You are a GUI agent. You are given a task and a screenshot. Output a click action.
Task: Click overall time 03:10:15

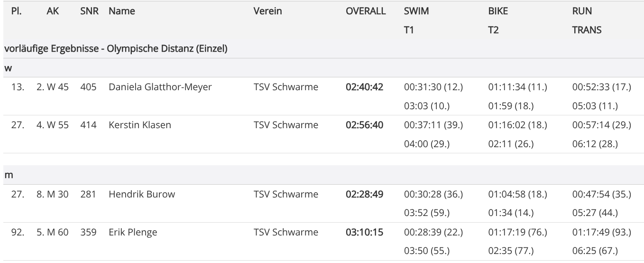365,232
